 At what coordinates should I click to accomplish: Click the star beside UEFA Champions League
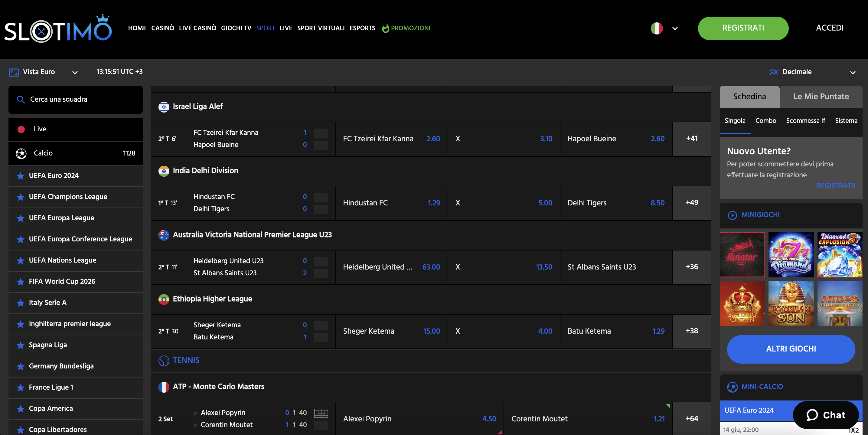pos(21,197)
